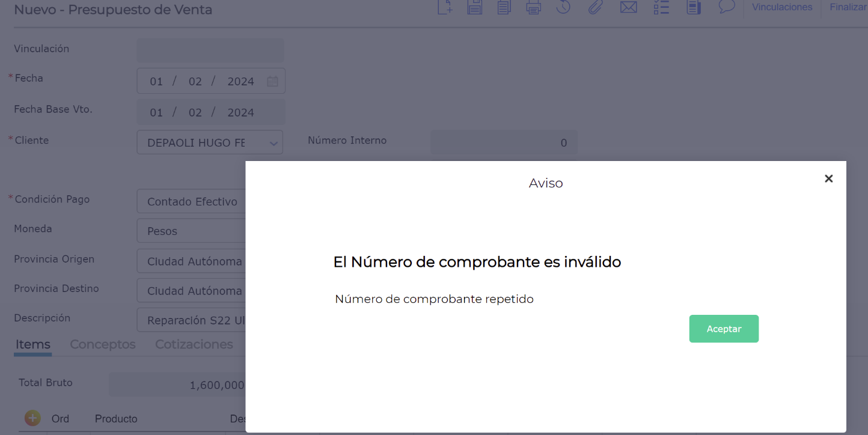This screenshot has height=435, width=868.
Task: Click the Vinculación label
Action: tap(41, 49)
